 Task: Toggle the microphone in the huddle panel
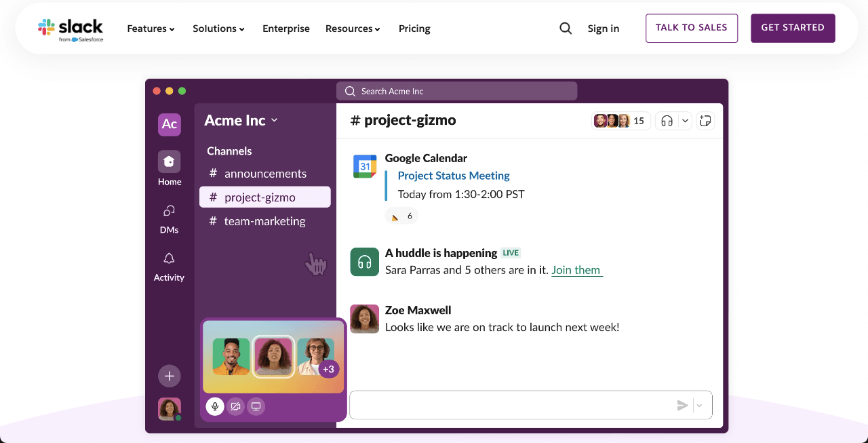[215, 406]
